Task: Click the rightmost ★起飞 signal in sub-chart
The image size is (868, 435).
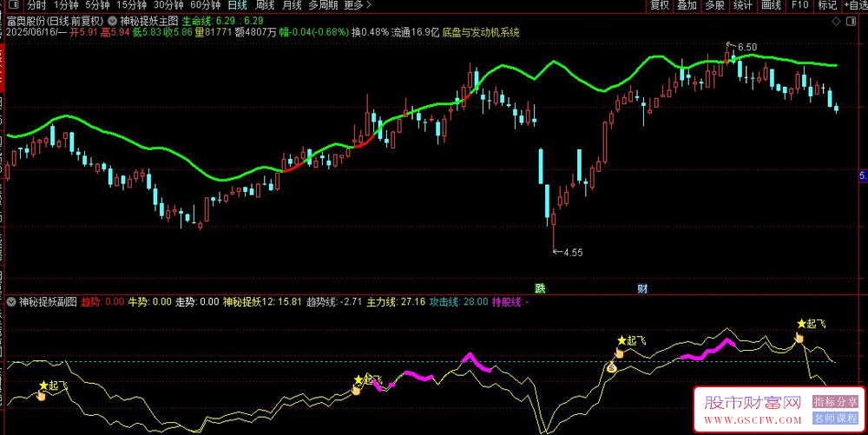Action: click(811, 324)
